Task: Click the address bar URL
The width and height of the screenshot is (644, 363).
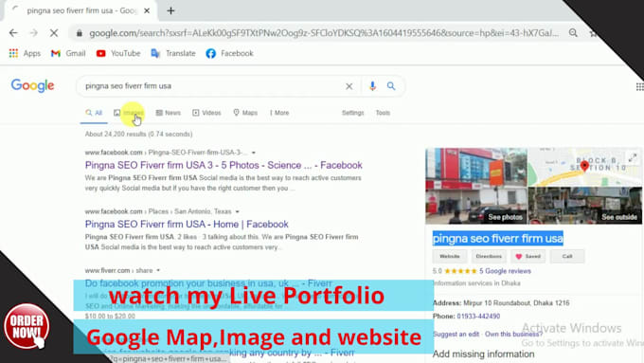Action: click(x=324, y=33)
